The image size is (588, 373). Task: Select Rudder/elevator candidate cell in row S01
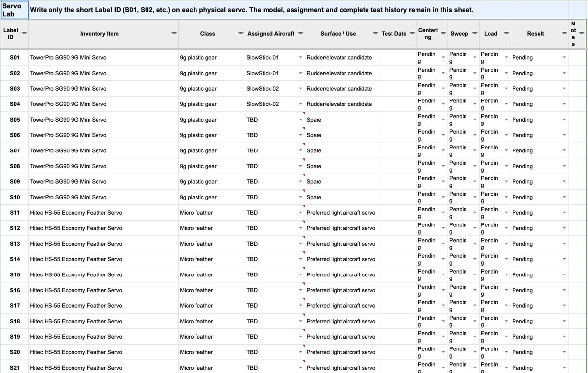342,58
